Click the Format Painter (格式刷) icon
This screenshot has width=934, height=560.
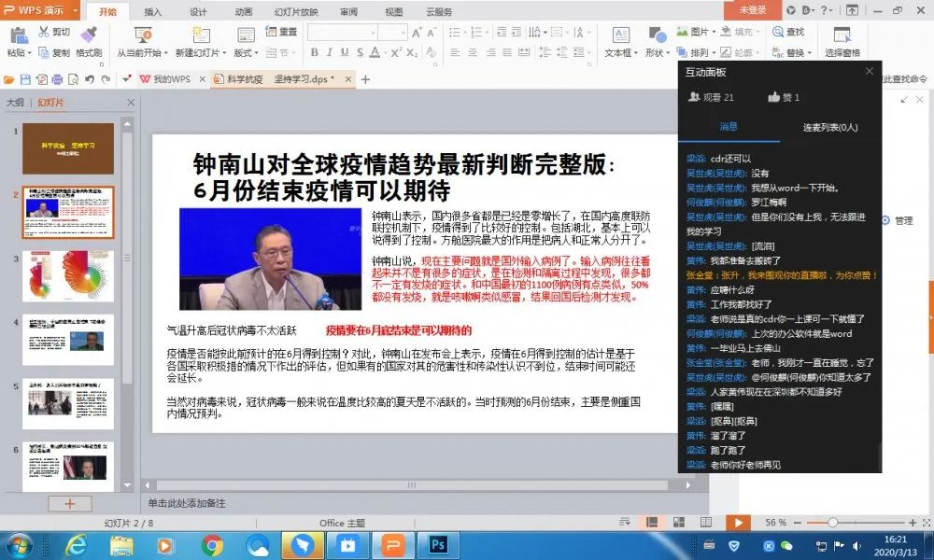point(89,35)
